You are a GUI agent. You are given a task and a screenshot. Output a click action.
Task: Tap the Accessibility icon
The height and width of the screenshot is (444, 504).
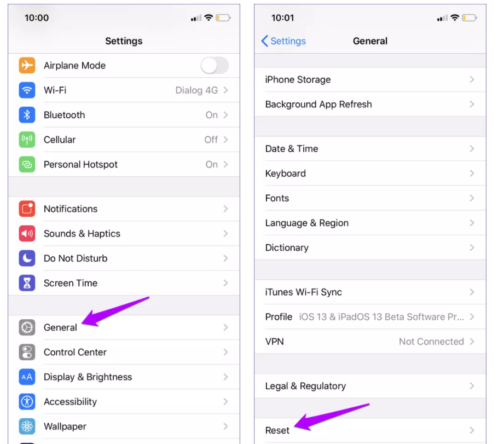tap(27, 401)
